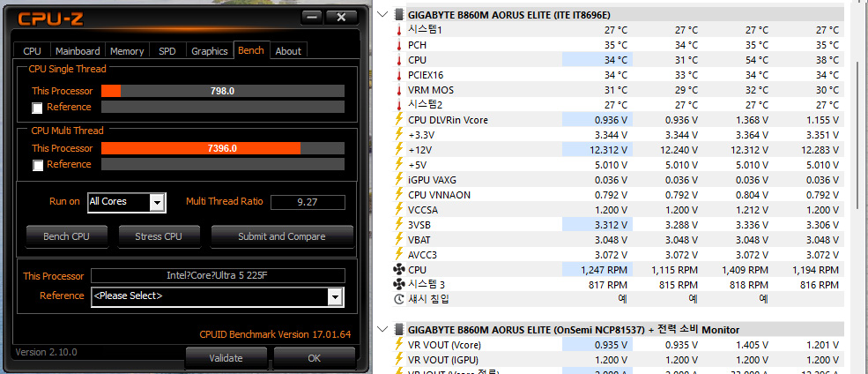Click the CPUID Benchmark Version 17.01.64 text
868x374 pixels.
click(x=275, y=334)
